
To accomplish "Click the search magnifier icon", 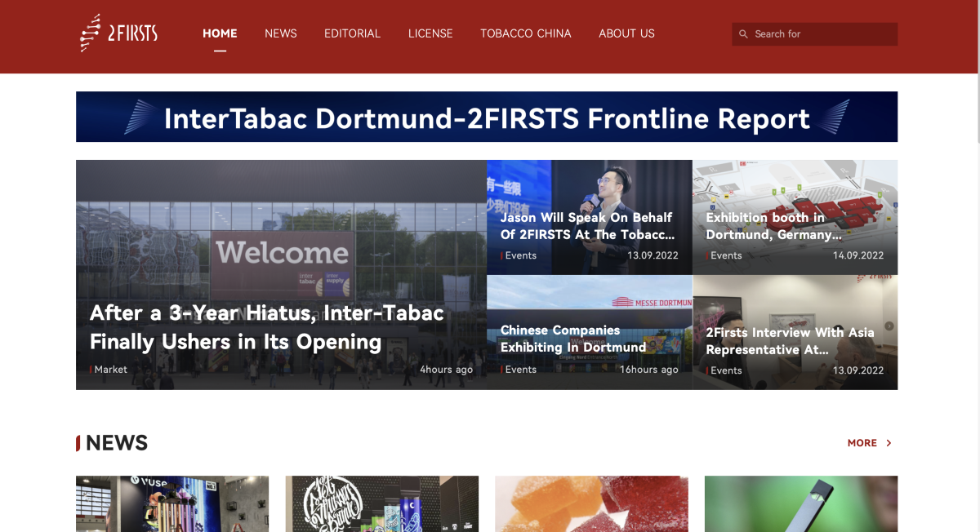I will point(743,34).
